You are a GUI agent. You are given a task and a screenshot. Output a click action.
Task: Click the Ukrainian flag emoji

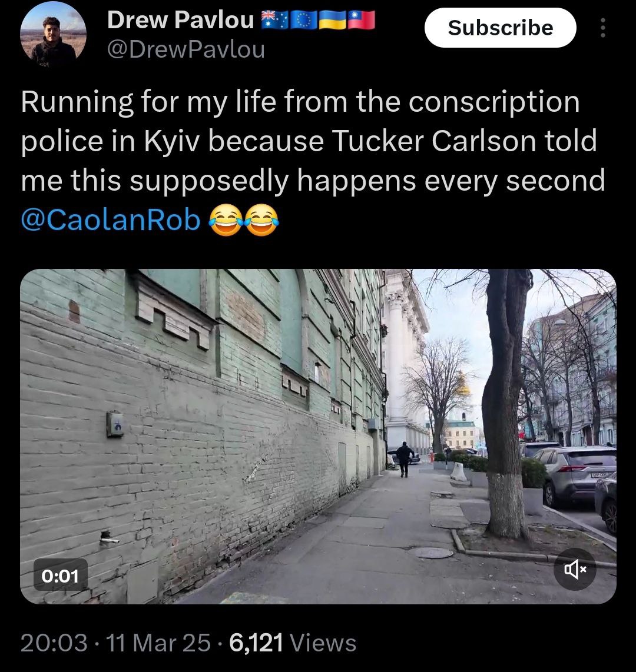point(332,21)
